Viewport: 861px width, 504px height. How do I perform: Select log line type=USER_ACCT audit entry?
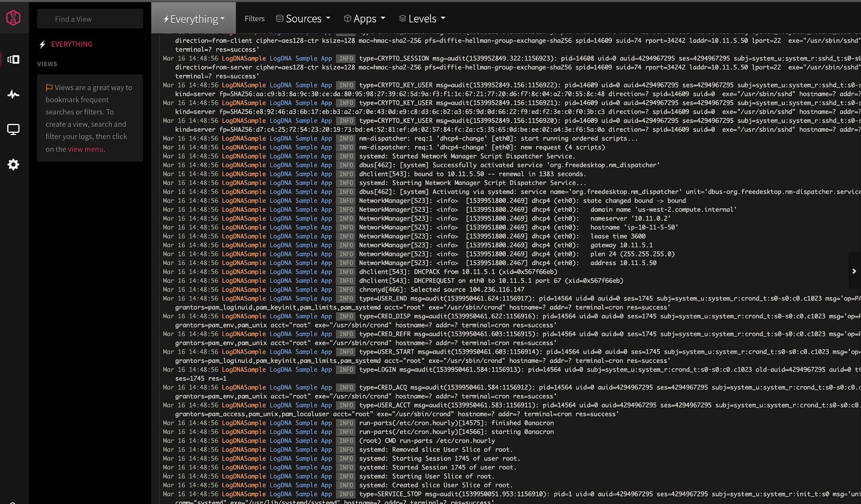(511, 409)
